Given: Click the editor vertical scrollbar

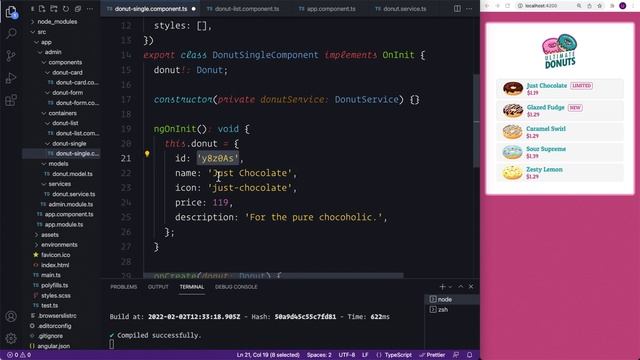Looking at the screenshot, I should tap(476, 121).
